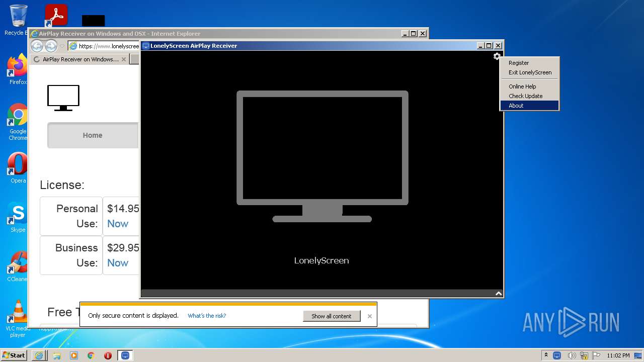Screen dimensions: 644x362
Task: Click the License heading on the webpage
Action: [x=62, y=185]
